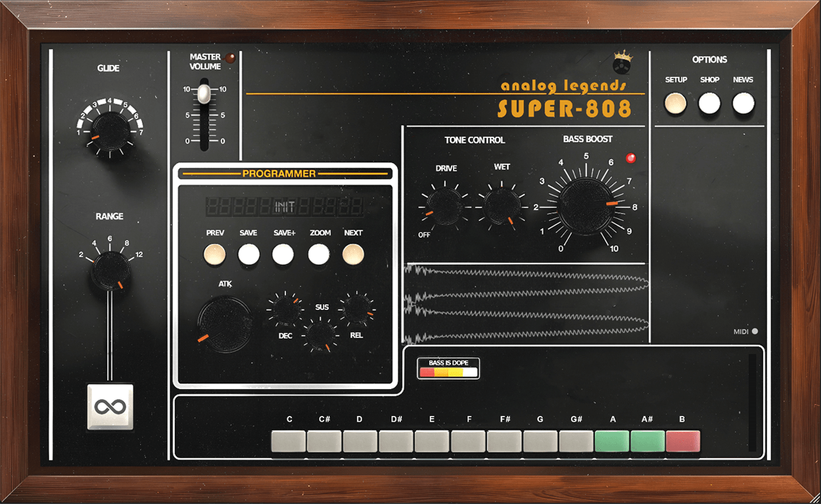Click the RANGE knob
Screen dimensions: 821x504
click(x=110, y=271)
